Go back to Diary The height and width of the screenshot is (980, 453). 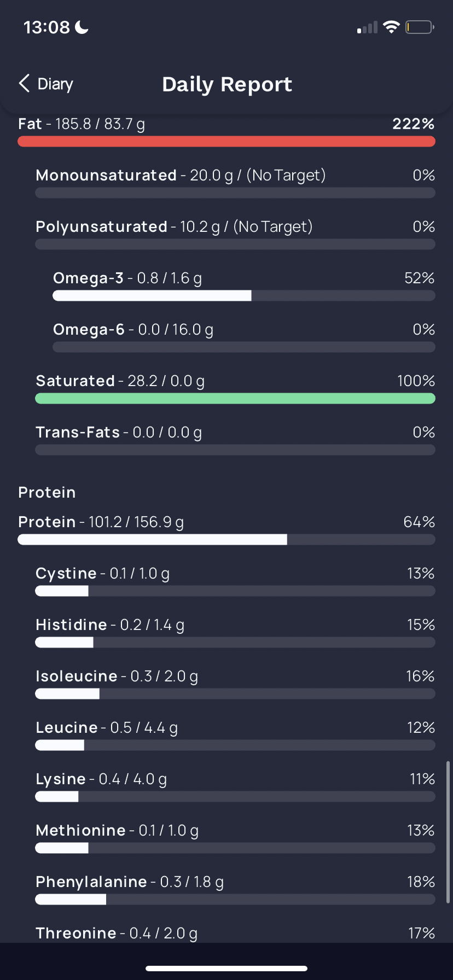pyautogui.click(x=46, y=84)
